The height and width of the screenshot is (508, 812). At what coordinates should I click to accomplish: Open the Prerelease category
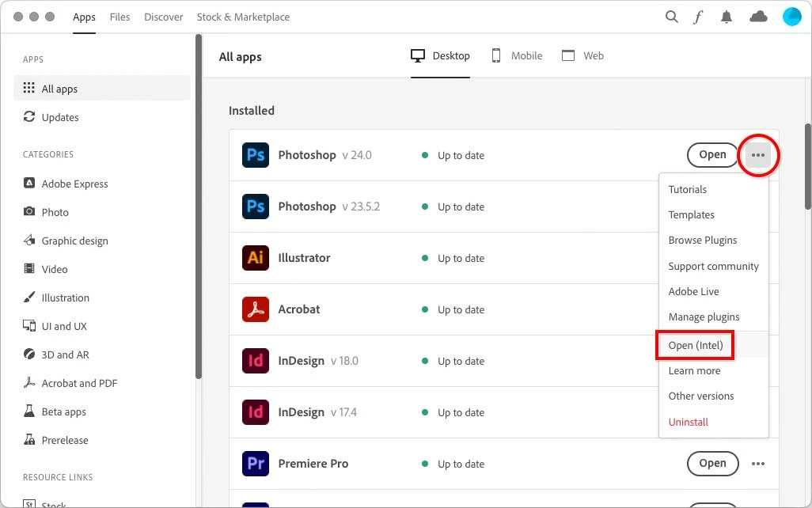tap(56, 440)
